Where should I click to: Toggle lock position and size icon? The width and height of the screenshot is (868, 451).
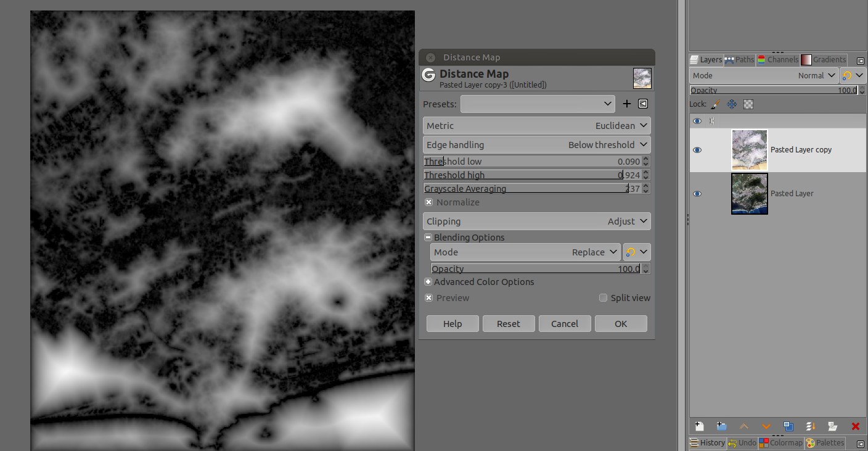tap(732, 104)
